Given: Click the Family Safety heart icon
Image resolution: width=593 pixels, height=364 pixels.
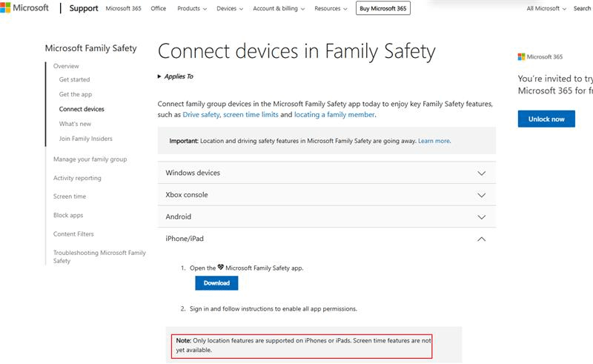Looking at the screenshot, I should click(x=220, y=268).
